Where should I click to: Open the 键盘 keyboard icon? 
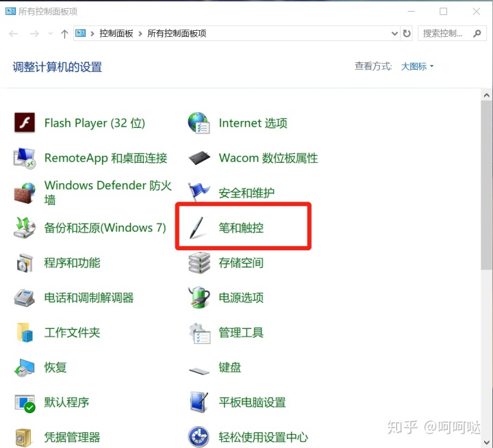coord(199,371)
